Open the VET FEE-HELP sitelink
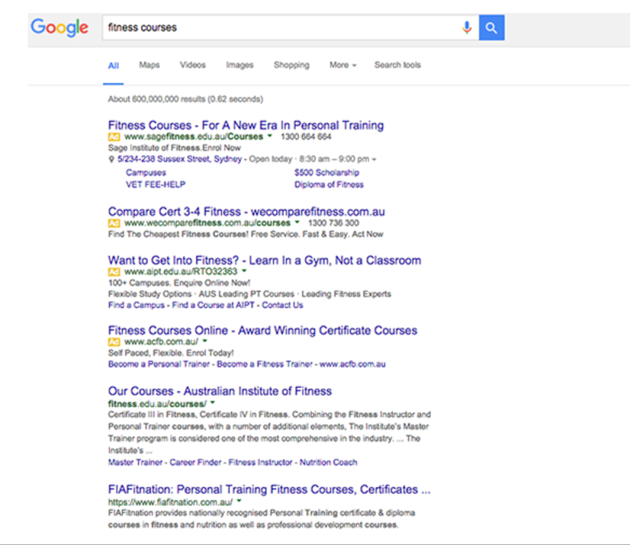The width and height of the screenshot is (630, 545). click(155, 184)
